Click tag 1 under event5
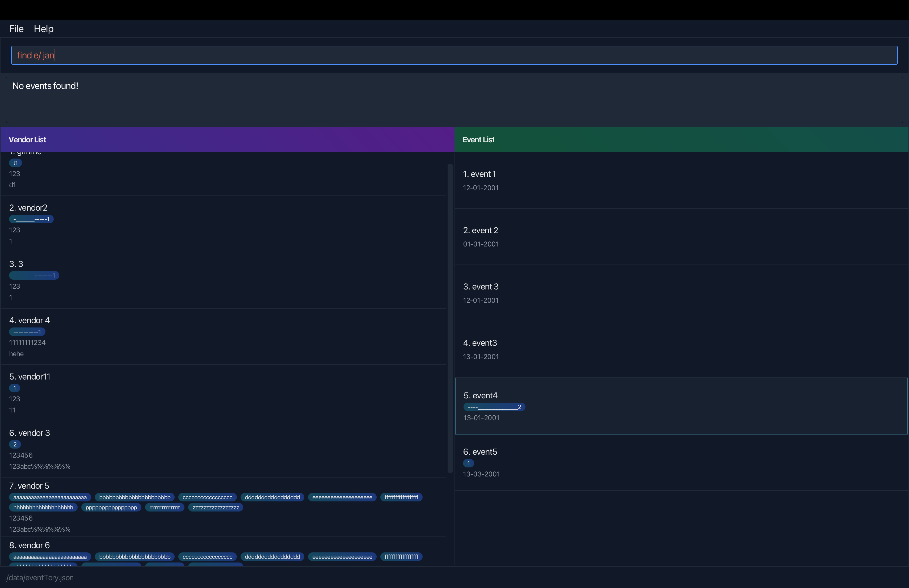The height and width of the screenshot is (588, 909). coord(469,463)
